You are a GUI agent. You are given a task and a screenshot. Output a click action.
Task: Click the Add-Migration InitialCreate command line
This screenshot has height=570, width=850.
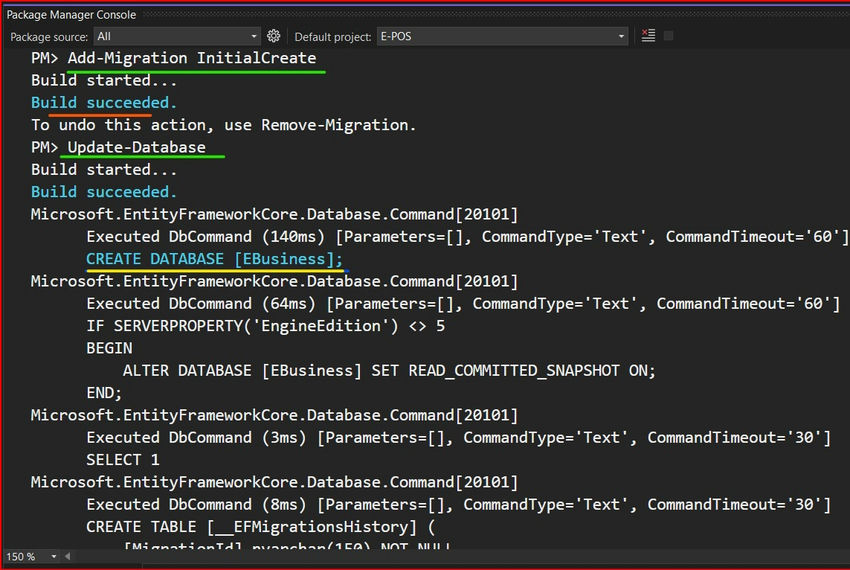pos(191,58)
